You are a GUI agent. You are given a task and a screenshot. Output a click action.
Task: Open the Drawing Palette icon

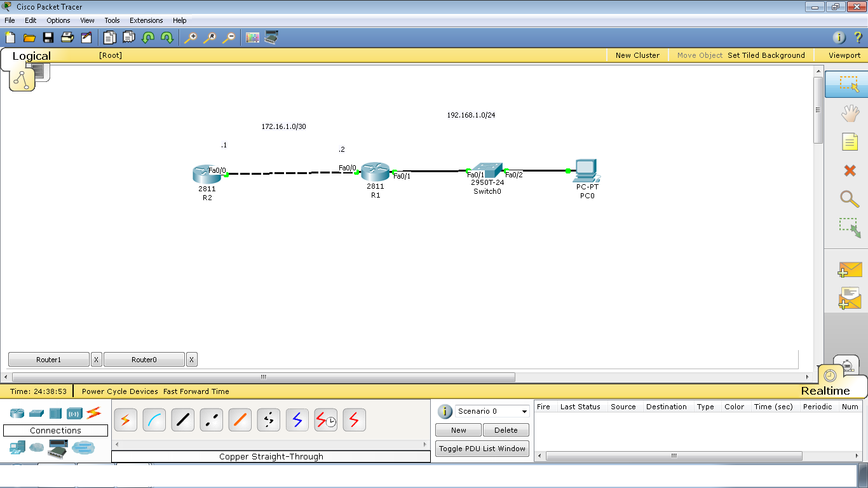point(252,37)
